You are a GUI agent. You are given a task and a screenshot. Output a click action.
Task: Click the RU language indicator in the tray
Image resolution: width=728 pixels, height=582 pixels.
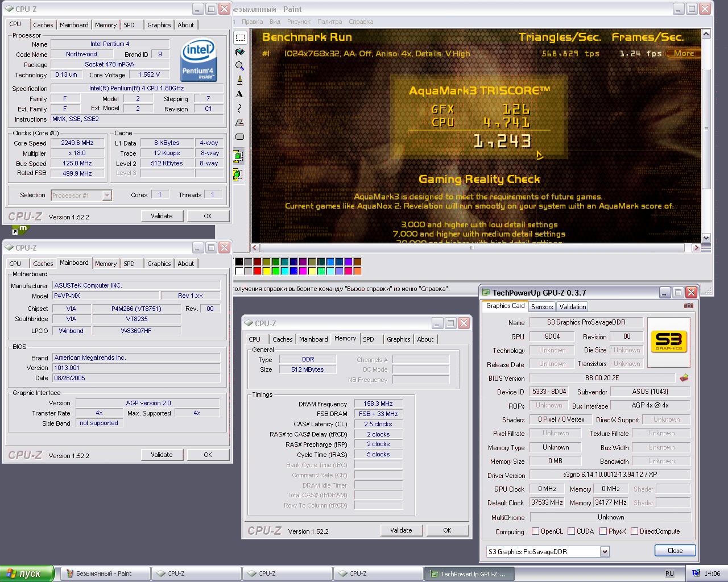click(669, 573)
